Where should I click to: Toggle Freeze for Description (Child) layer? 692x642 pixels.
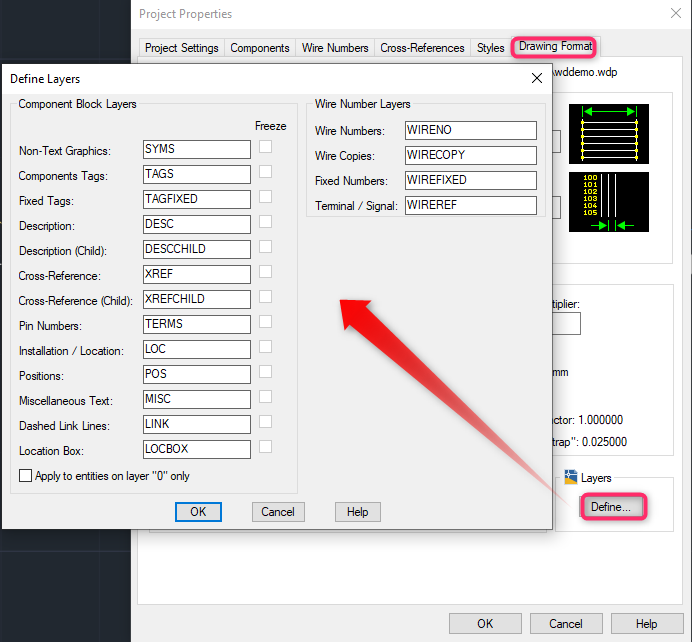click(265, 247)
